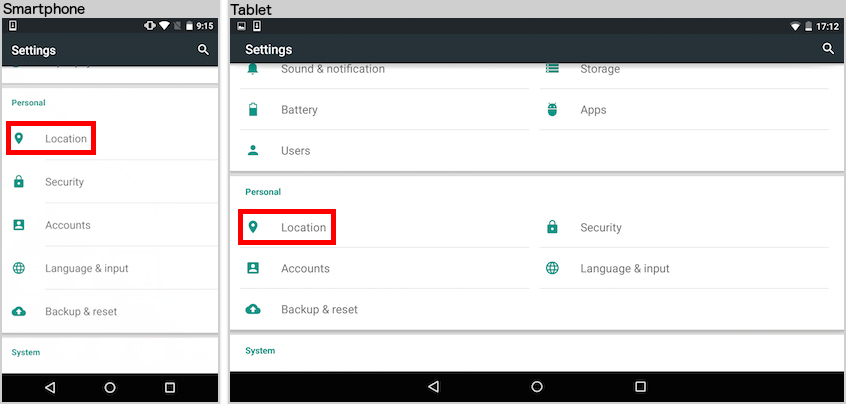Tap the System section header on smartphone
The image size is (846, 404).
pyautogui.click(x=26, y=352)
